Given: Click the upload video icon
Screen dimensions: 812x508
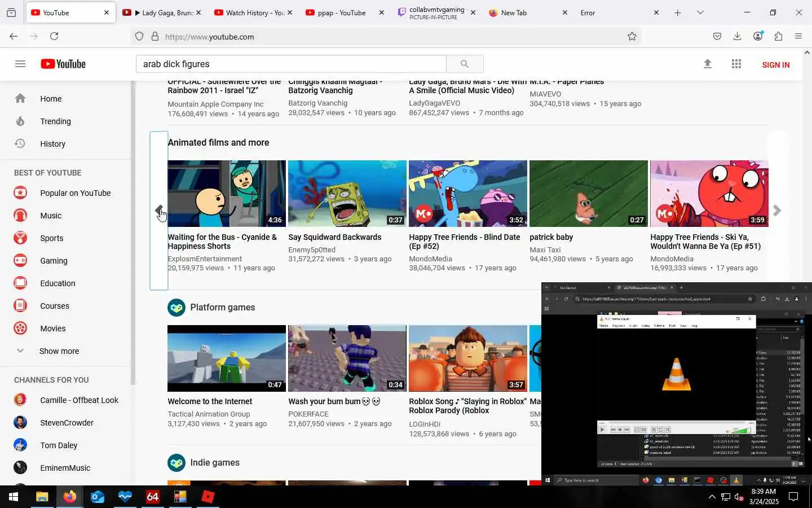Looking at the screenshot, I should [708, 64].
